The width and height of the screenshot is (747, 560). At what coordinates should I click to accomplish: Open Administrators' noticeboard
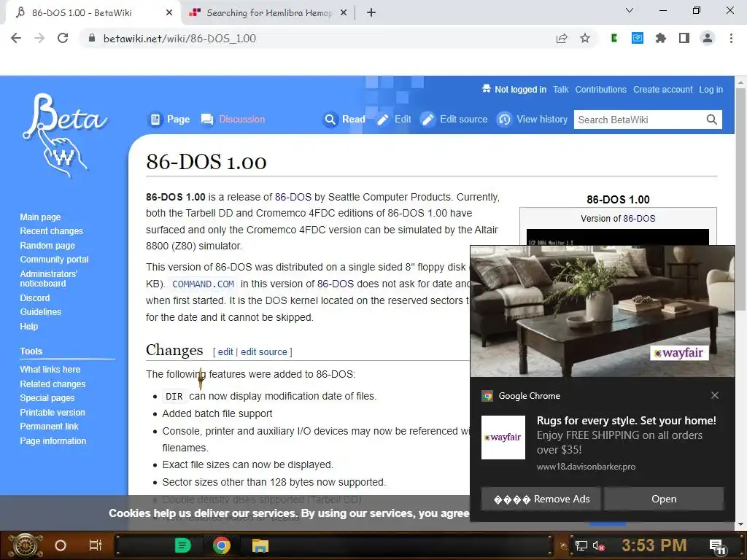(49, 279)
